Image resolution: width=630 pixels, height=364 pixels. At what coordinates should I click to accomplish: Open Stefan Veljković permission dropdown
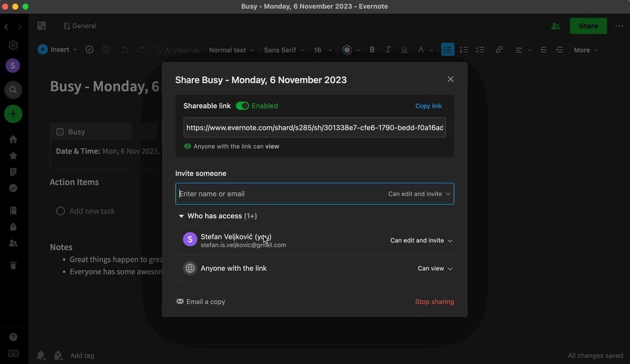[421, 240]
